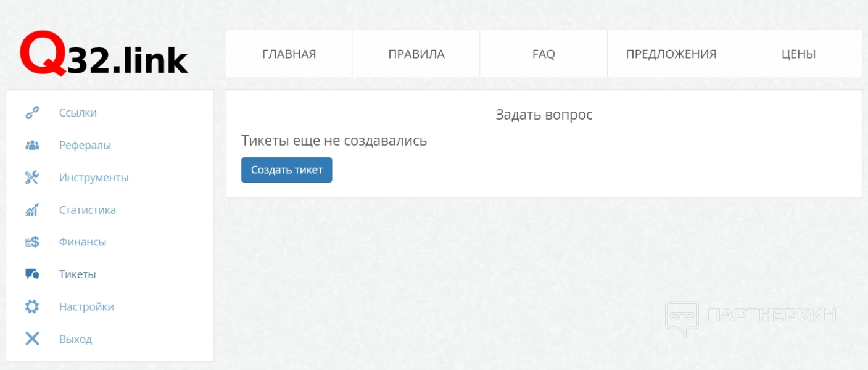Open Статистика in the sidebar
868x370 pixels.
88,210
